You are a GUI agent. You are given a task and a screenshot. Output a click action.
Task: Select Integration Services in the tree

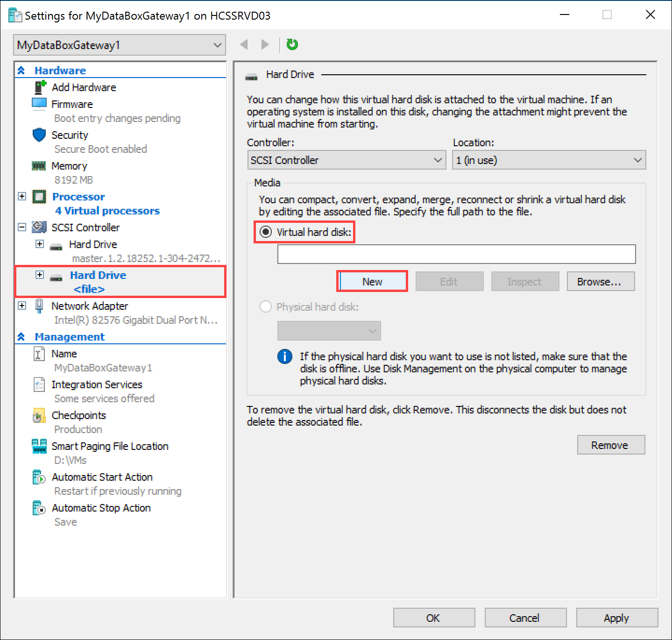(97, 384)
